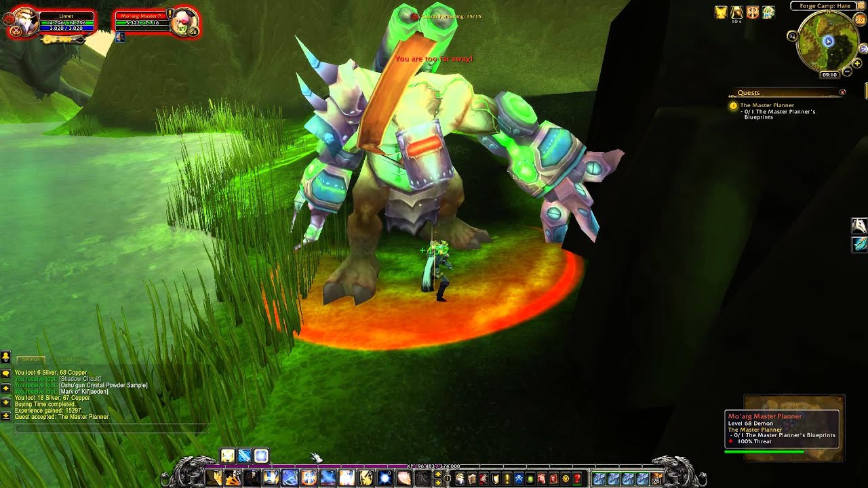Screen dimensions: 868x488
Task: Open the chat menu speech bubble button
Action: tap(5, 373)
